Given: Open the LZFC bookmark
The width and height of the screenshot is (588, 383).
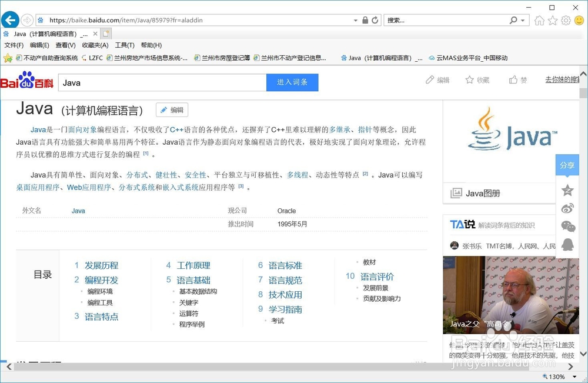Looking at the screenshot, I should pos(92,58).
